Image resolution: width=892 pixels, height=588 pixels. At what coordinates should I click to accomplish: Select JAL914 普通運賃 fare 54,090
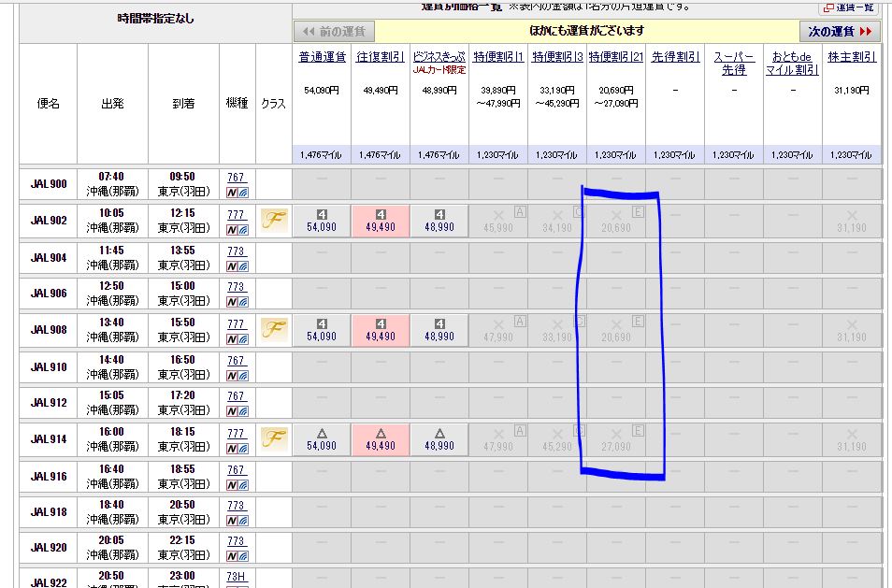click(x=322, y=439)
